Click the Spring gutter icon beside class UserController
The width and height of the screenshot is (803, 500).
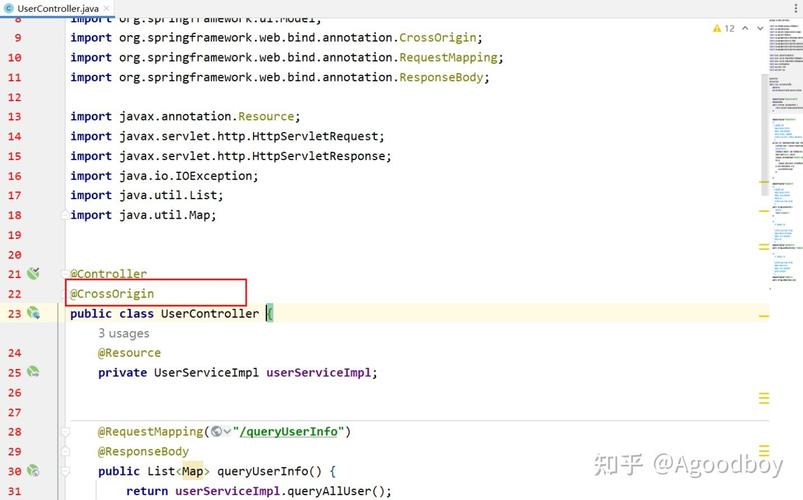33,313
